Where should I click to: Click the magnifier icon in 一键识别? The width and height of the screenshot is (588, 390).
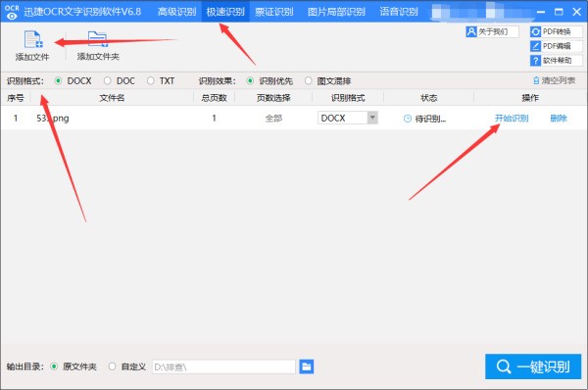pyautogui.click(x=504, y=366)
